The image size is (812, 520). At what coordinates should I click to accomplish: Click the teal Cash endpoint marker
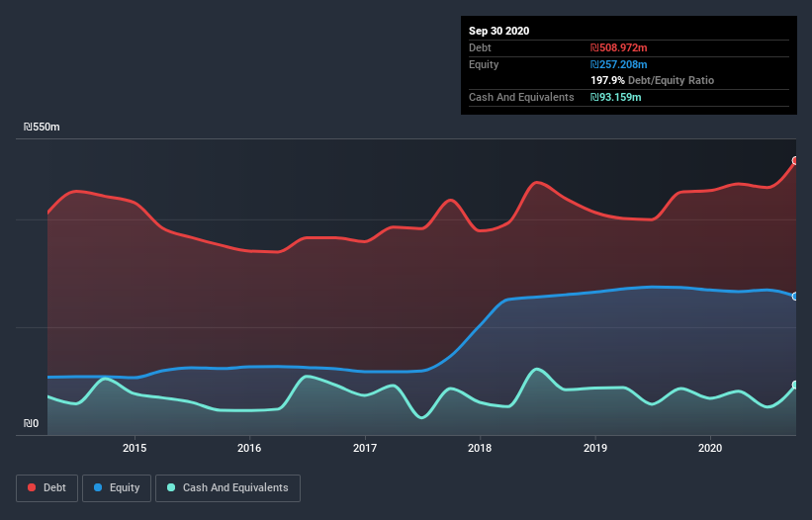(x=795, y=385)
